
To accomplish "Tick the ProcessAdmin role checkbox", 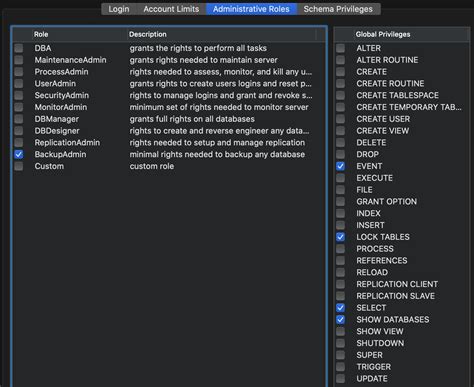I will [19, 72].
